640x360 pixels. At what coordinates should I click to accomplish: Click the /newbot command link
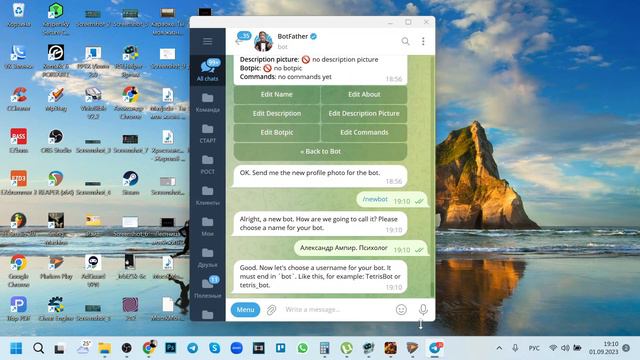pos(375,199)
